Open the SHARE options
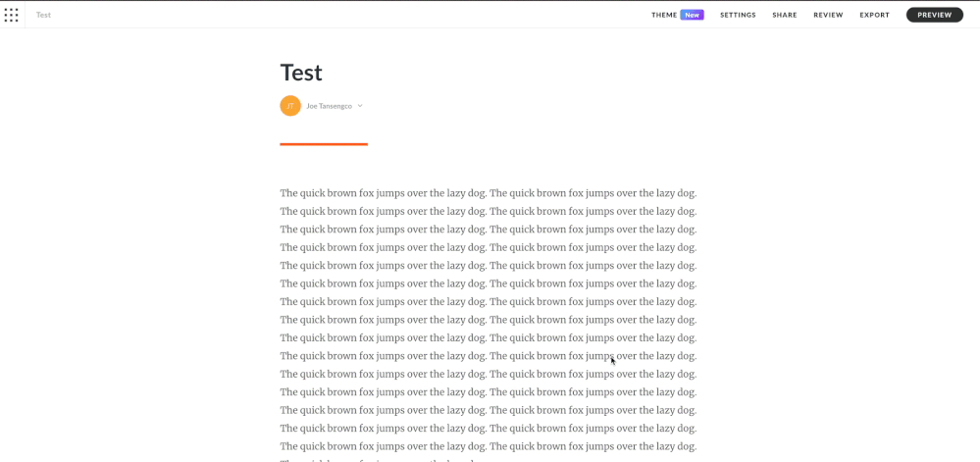Image resolution: width=980 pixels, height=462 pixels. 784,15
